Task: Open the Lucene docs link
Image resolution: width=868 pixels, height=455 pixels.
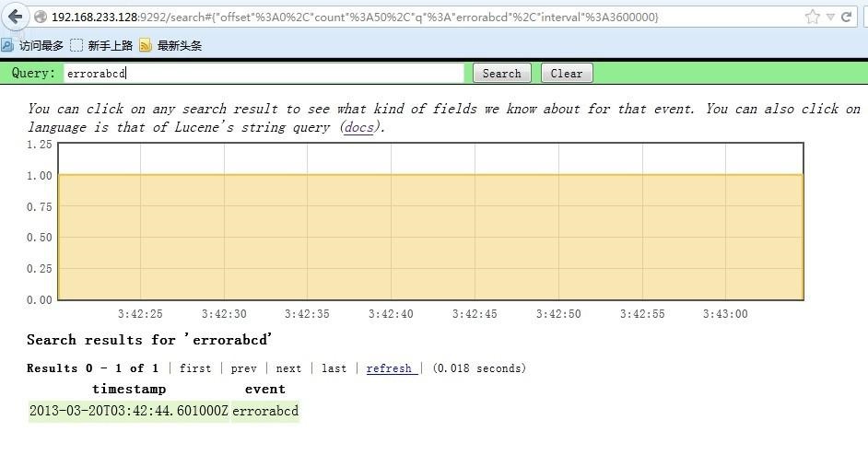Action: pyautogui.click(x=358, y=127)
